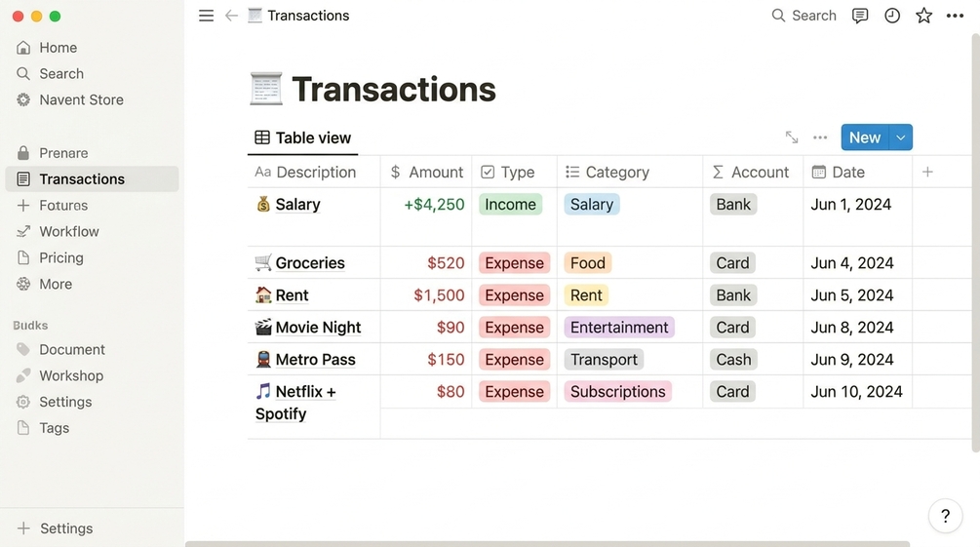980x547 pixels.
Task: Click the horizontal scrollbar at the bottom
Action: (x=547, y=544)
